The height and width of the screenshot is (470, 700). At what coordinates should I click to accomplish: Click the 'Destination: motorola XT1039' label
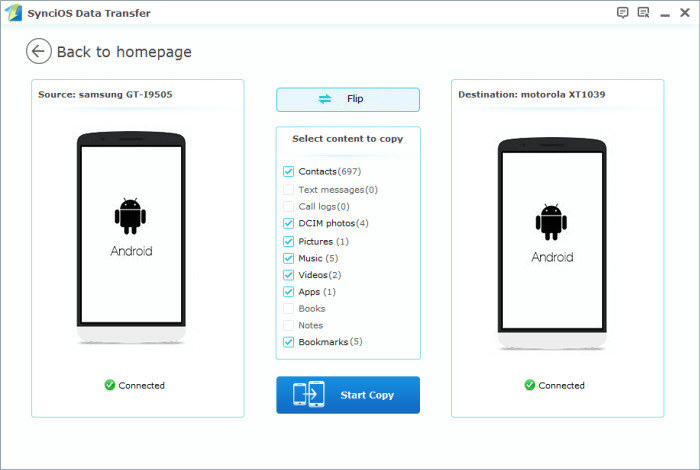532,95
